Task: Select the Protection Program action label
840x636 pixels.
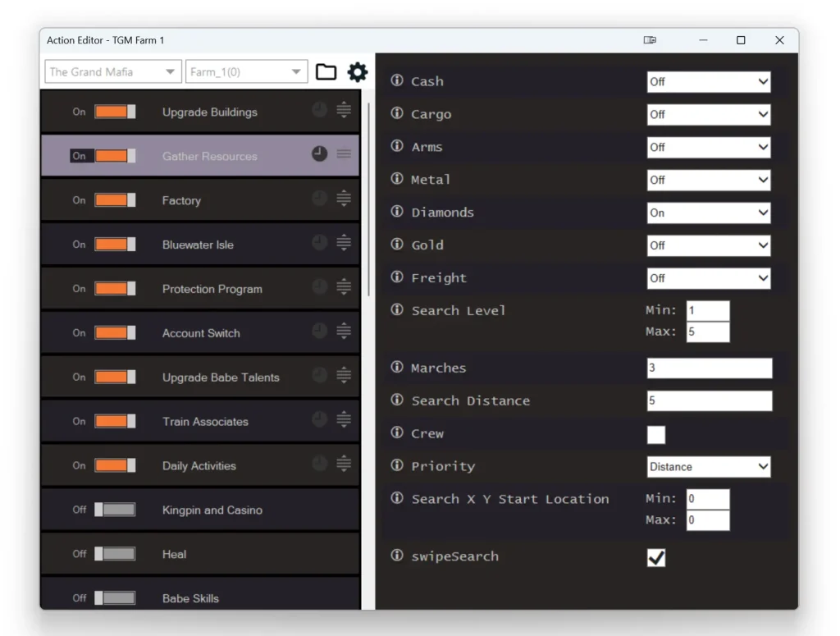Action: [212, 289]
